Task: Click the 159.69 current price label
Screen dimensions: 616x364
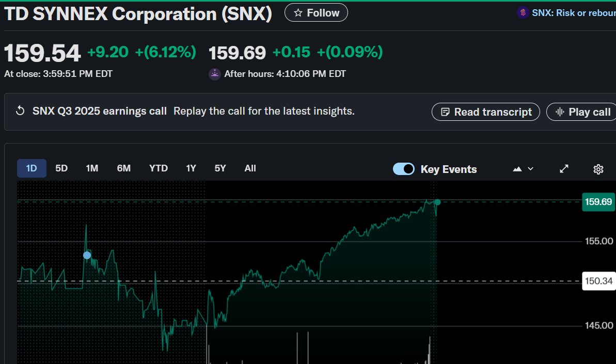Action: [598, 202]
